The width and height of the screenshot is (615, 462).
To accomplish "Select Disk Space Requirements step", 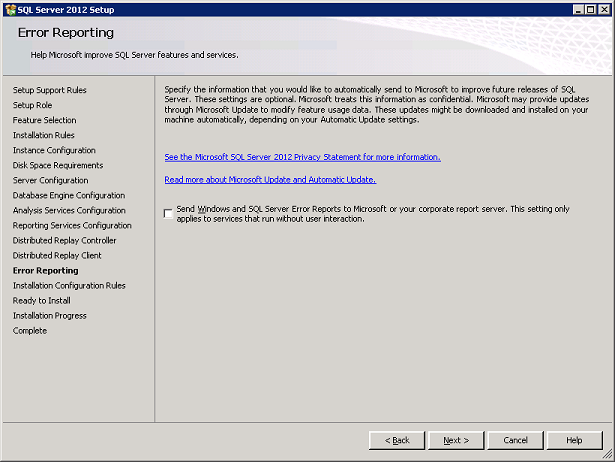I will (58, 165).
